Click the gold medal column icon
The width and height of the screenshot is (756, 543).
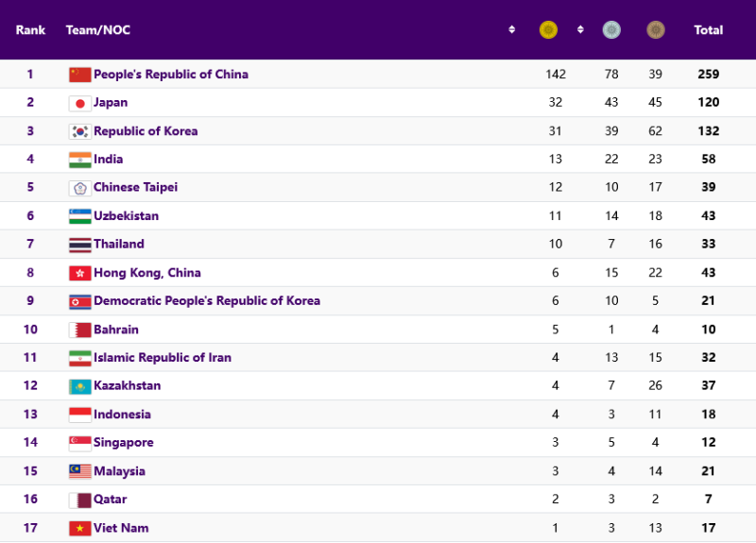(548, 30)
